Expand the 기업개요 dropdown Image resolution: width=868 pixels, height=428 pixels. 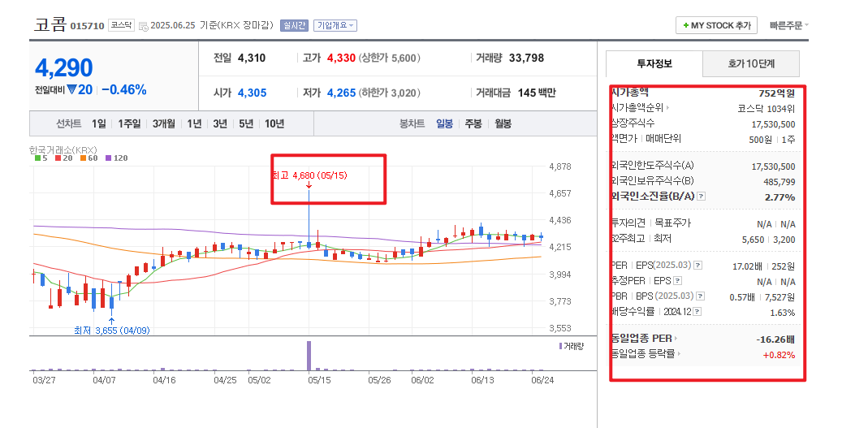(x=335, y=25)
